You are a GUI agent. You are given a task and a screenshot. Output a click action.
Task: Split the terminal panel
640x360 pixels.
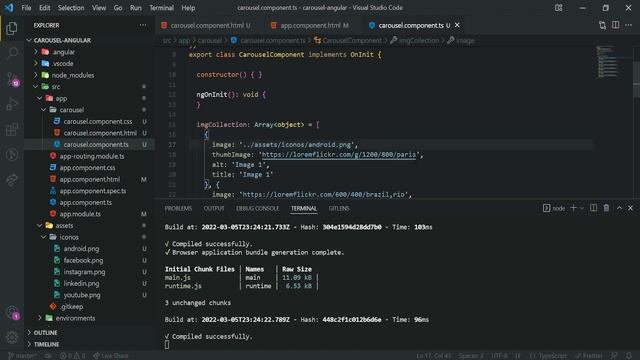pos(593,208)
